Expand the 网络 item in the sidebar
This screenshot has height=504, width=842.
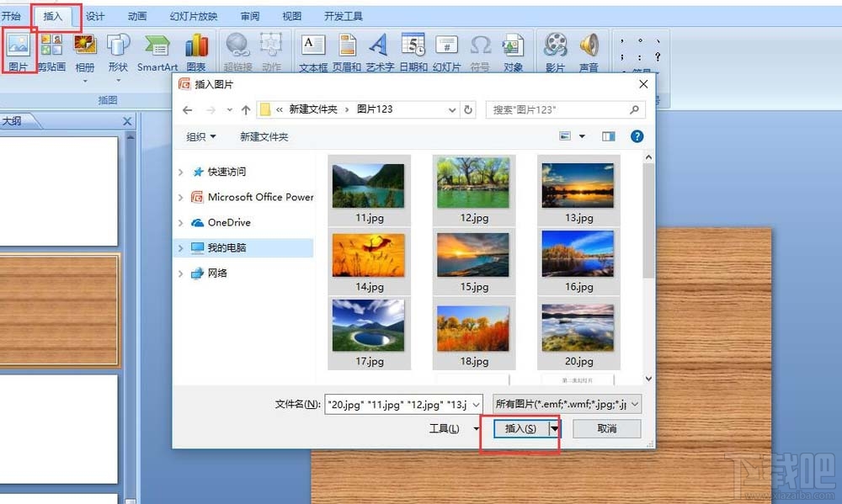click(x=181, y=273)
